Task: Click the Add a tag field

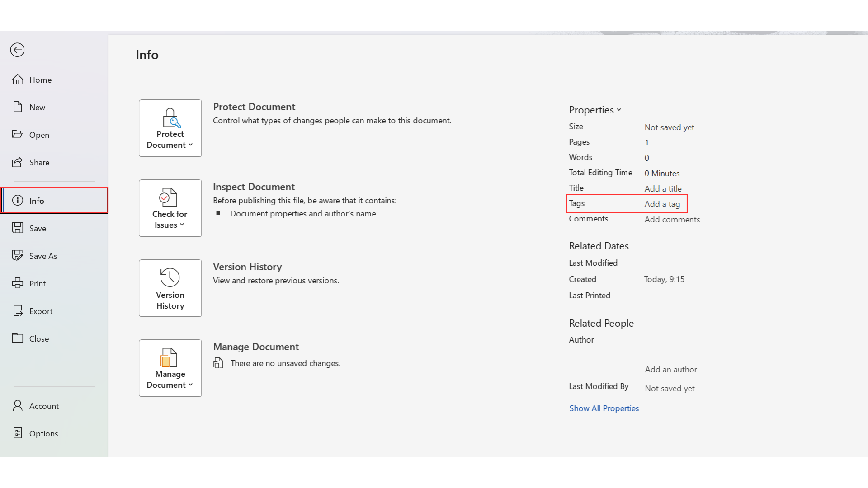Action: click(662, 204)
